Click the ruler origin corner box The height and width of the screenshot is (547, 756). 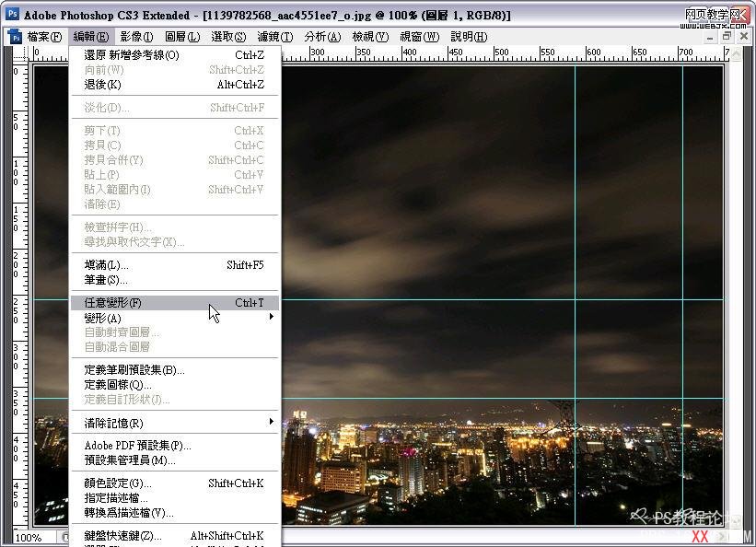pos(21,55)
